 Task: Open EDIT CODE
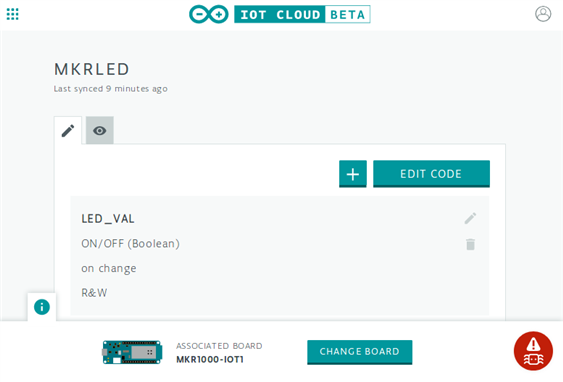(431, 174)
